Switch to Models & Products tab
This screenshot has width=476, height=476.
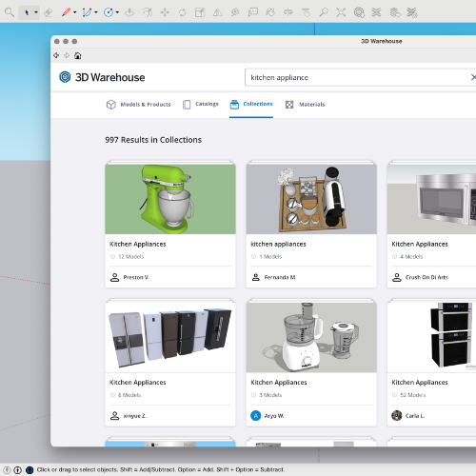[138, 105]
